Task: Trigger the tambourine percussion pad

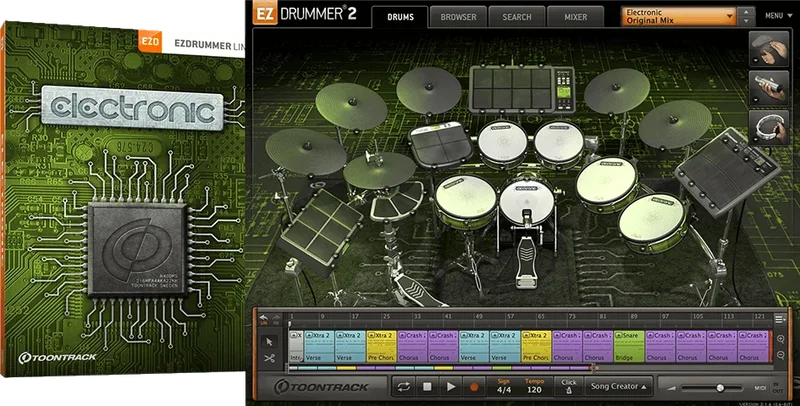Action: (769, 128)
